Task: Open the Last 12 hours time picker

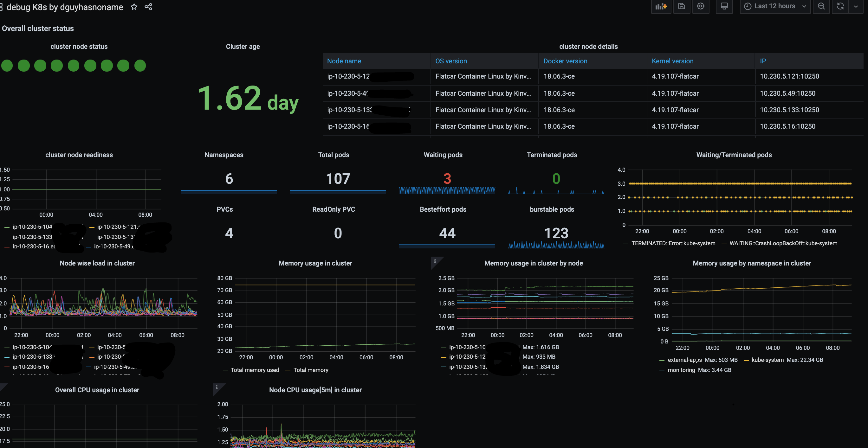Action: [x=775, y=6]
